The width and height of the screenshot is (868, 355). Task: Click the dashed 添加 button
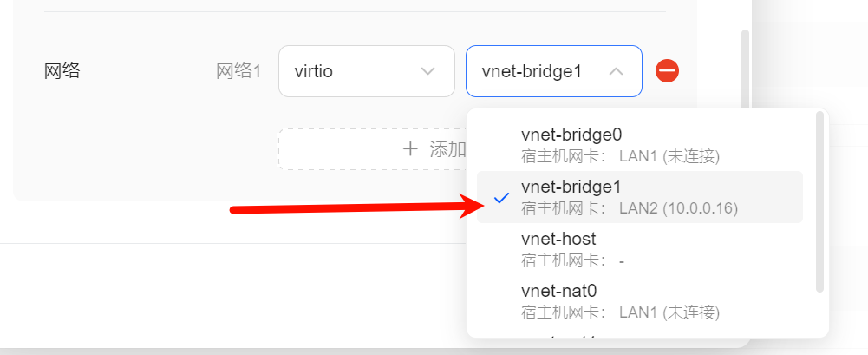click(x=374, y=149)
